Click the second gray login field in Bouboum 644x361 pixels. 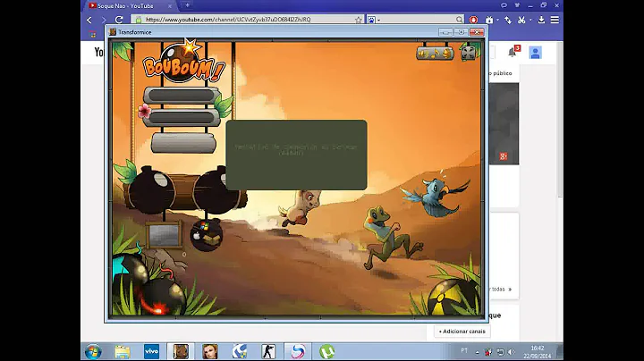coord(182,118)
